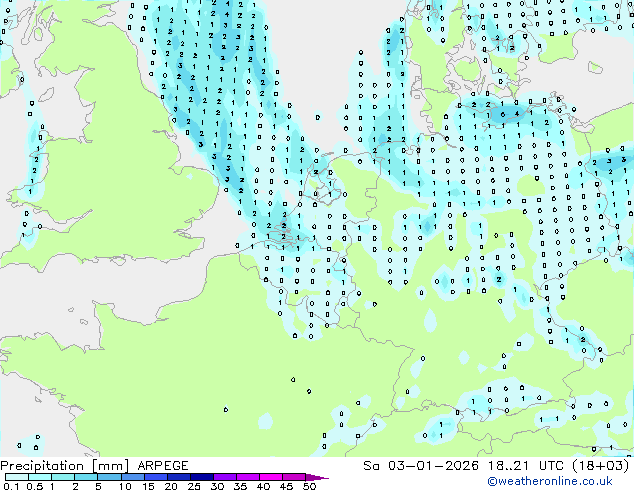Image resolution: width=634 pixels, height=490 pixels.
Task: Click the 10–15 mm blue legend swatch
Action: pyautogui.click(x=132, y=477)
